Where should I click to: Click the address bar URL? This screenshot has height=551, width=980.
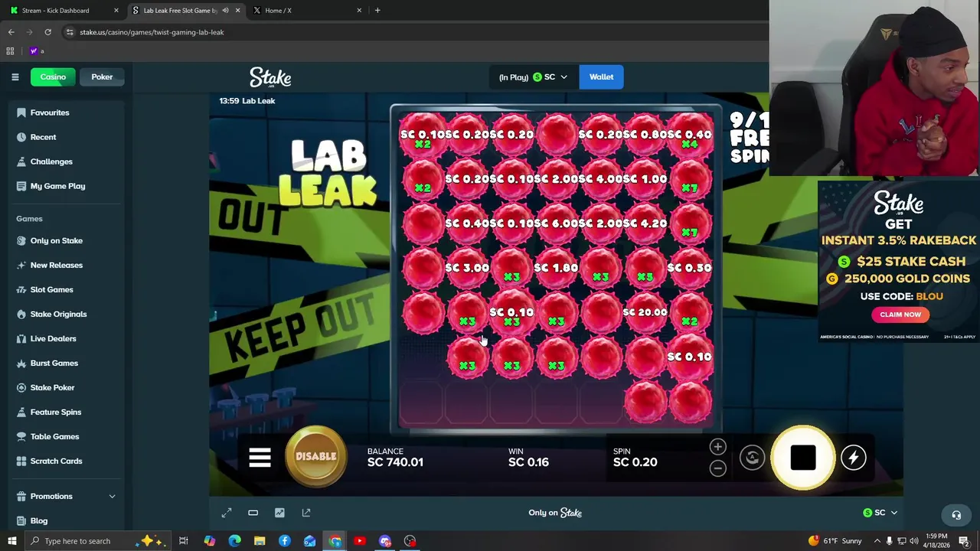tap(152, 32)
